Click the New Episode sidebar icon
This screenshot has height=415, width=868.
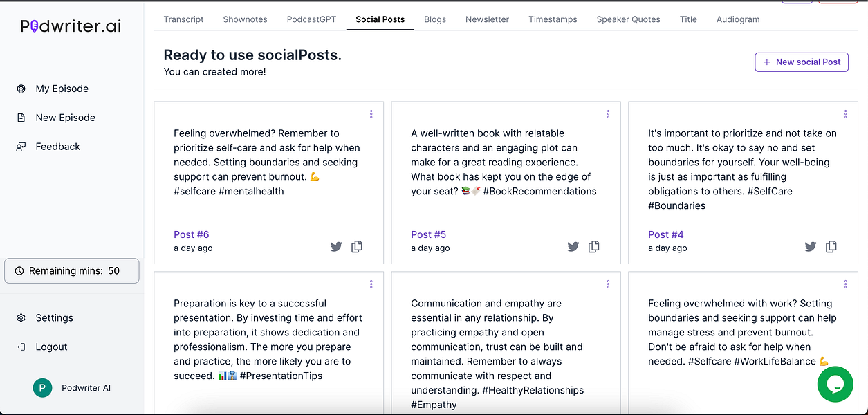click(21, 118)
